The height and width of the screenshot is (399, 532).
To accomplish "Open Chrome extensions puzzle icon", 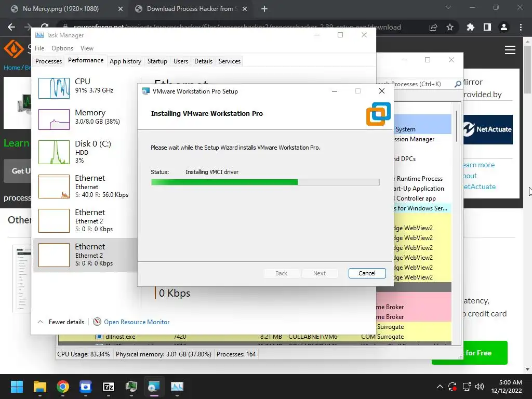I will pos(470,27).
